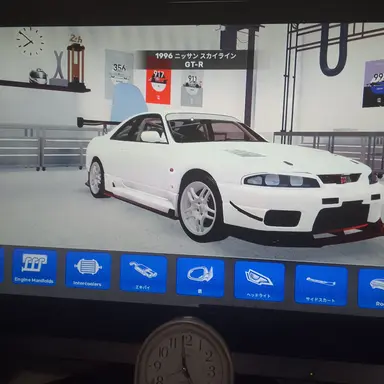The height and width of the screenshot is (384, 384).
Task: Click the grey 911 poster on wall
Action: click(x=192, y=89)
